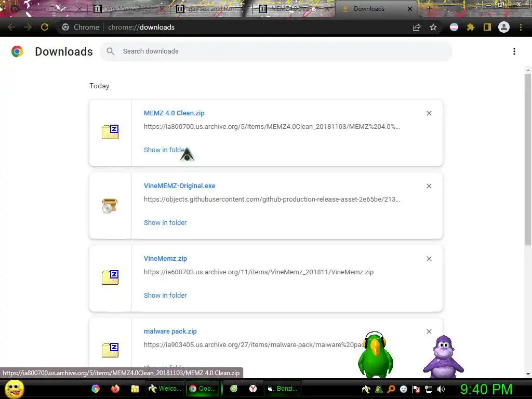This screenshot has width=532, height=399.
Task: Open the Welco... taskbar window
Action: 165,389
